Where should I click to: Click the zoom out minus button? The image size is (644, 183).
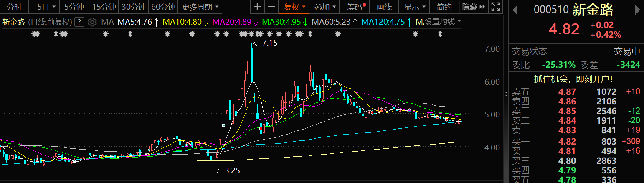[271, 7]
